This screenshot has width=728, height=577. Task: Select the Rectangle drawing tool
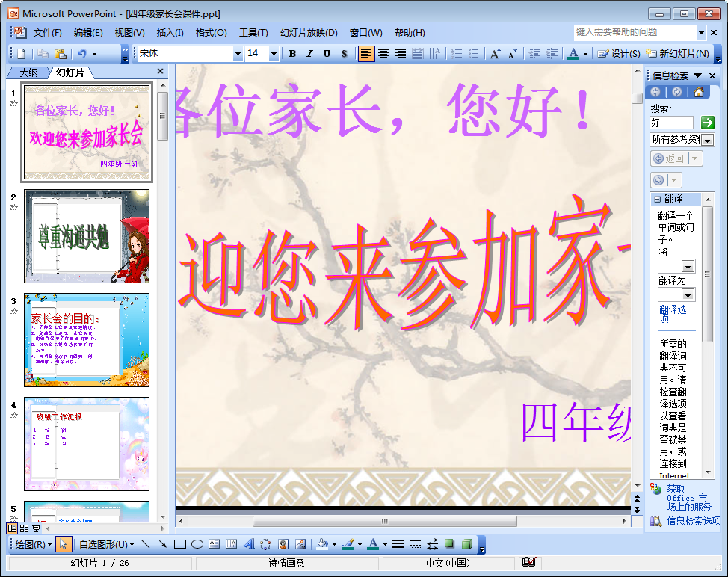tap(179, 544)
